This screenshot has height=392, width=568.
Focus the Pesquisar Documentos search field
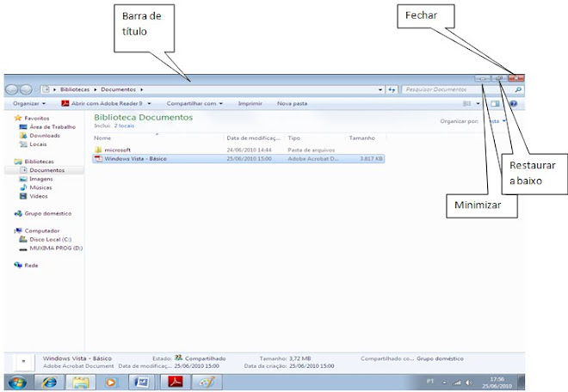click(x=457, y=89)
